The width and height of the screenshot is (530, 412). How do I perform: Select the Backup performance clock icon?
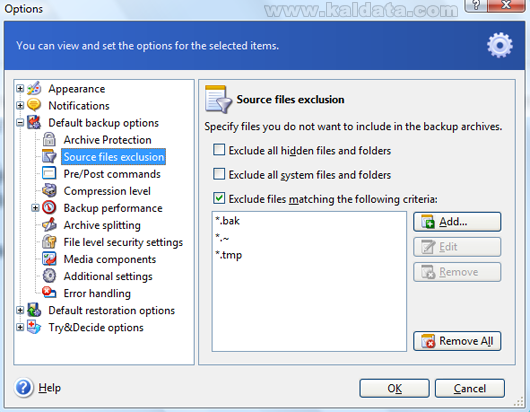coord(49,208)
